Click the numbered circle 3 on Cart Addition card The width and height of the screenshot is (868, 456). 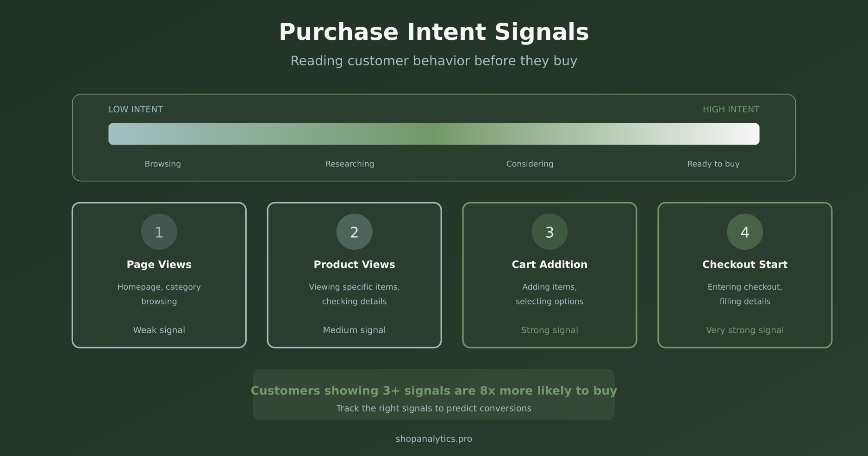click(550, 232)
